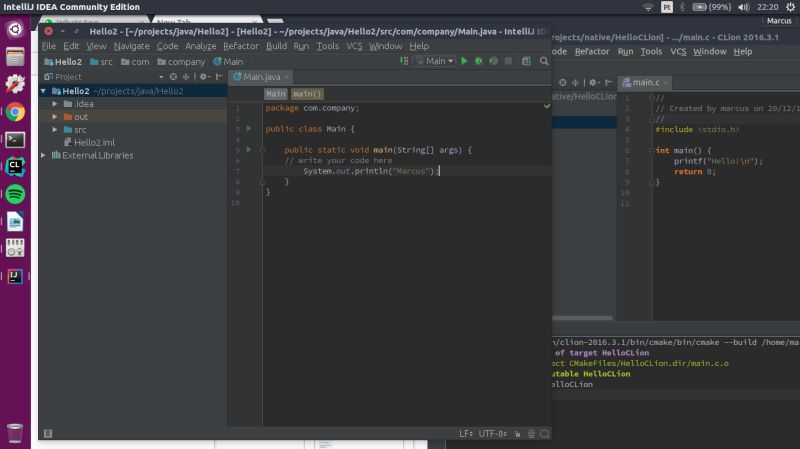Click the session gear icon in the top bar

(x=791, y=7)
